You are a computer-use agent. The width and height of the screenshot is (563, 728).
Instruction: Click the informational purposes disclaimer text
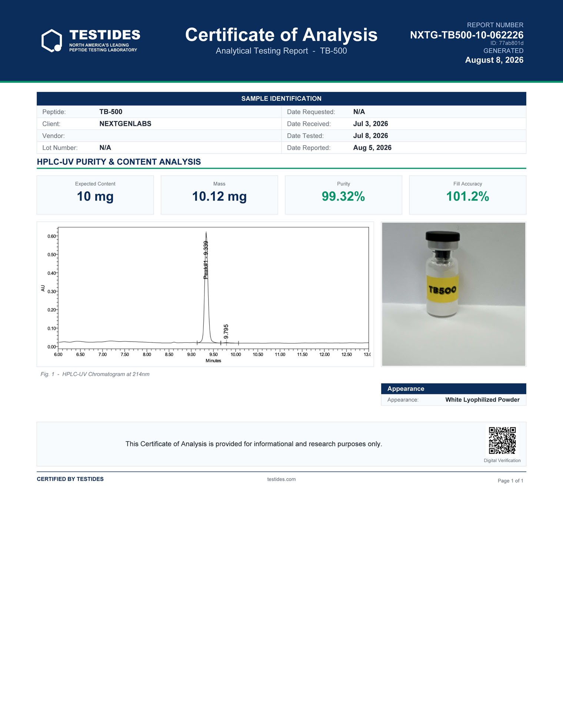click(x=254, y=444)
